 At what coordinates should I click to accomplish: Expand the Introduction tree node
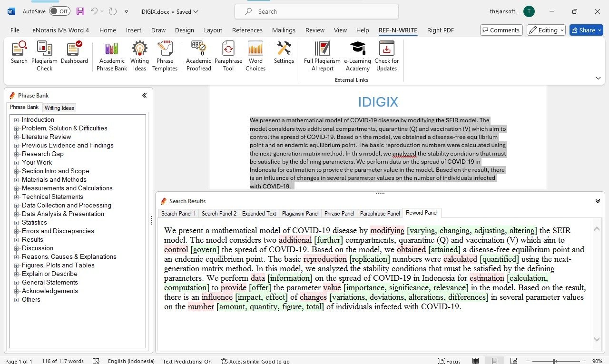point(17,120)
